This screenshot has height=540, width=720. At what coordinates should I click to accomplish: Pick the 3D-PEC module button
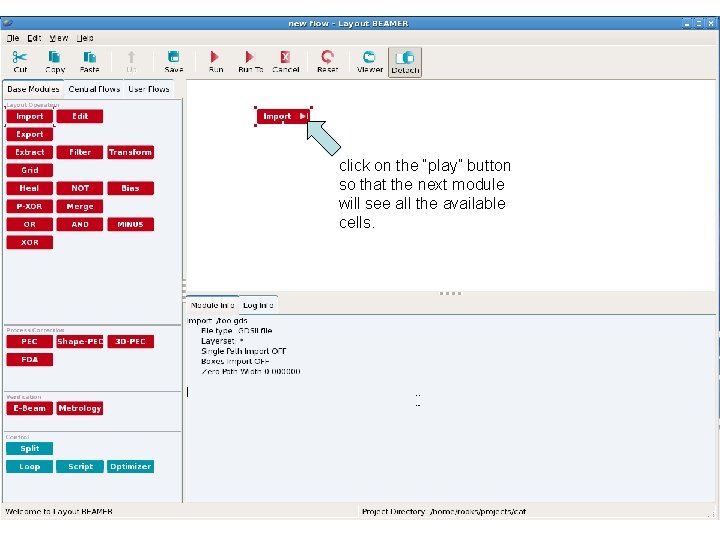click(130, 342)
